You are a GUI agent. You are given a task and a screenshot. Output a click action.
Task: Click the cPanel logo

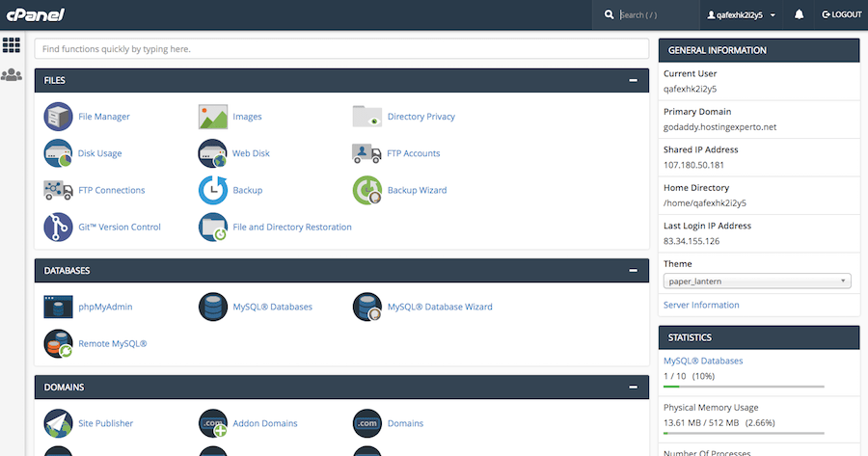[x=36, y=14]
